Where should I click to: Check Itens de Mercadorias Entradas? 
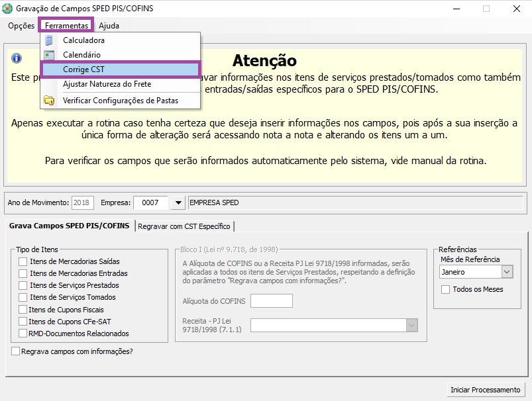point(23,273)
